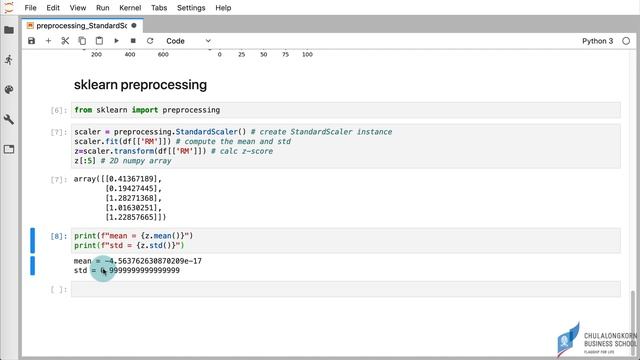This screenshot has height=360, width=640.
Task: Click the empty code cell at bottom
Action: pyautogui.click(x=345, y=289)
